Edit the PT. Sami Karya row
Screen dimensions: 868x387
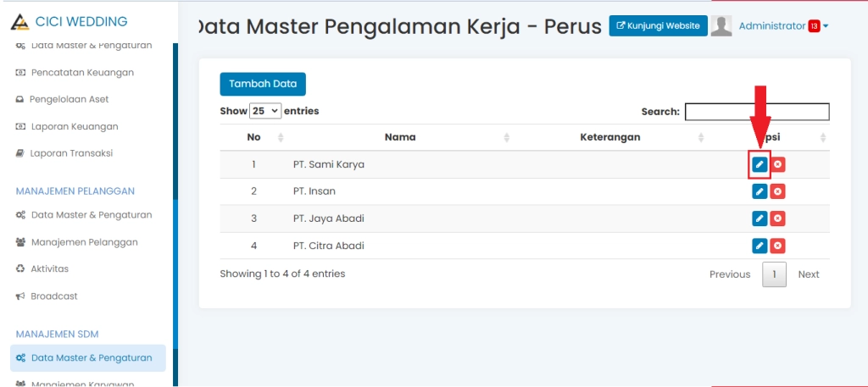760,164
